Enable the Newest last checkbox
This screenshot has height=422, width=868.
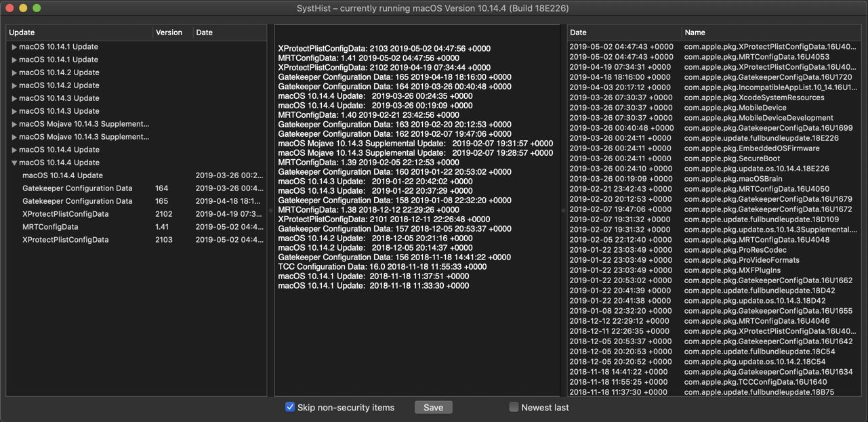point(514,407)
